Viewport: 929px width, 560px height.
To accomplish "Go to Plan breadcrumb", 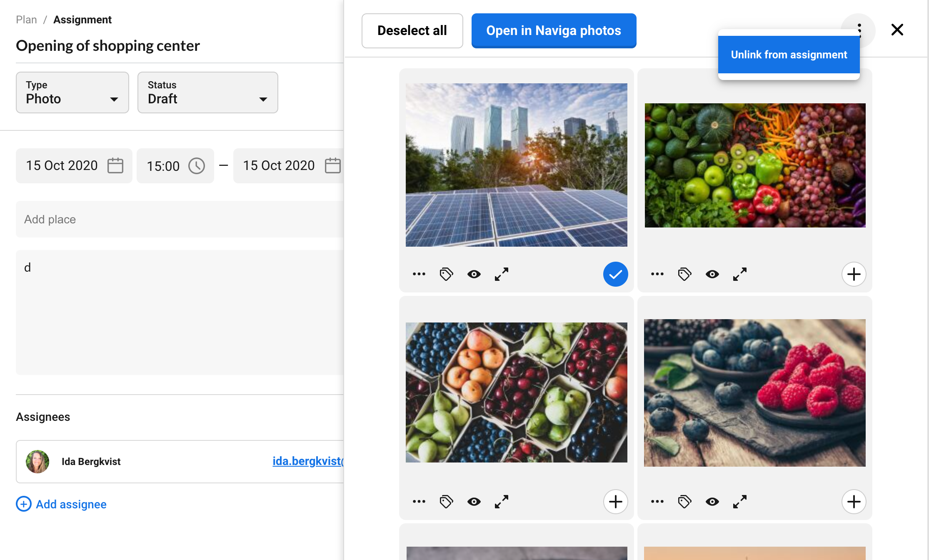I will click(26, 20).
